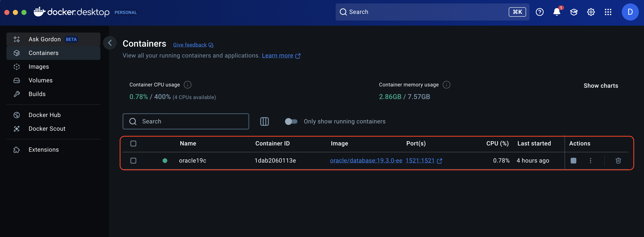Go to Images in sidebar
Viewport: 644px width, 237px height.
point(39,67)
